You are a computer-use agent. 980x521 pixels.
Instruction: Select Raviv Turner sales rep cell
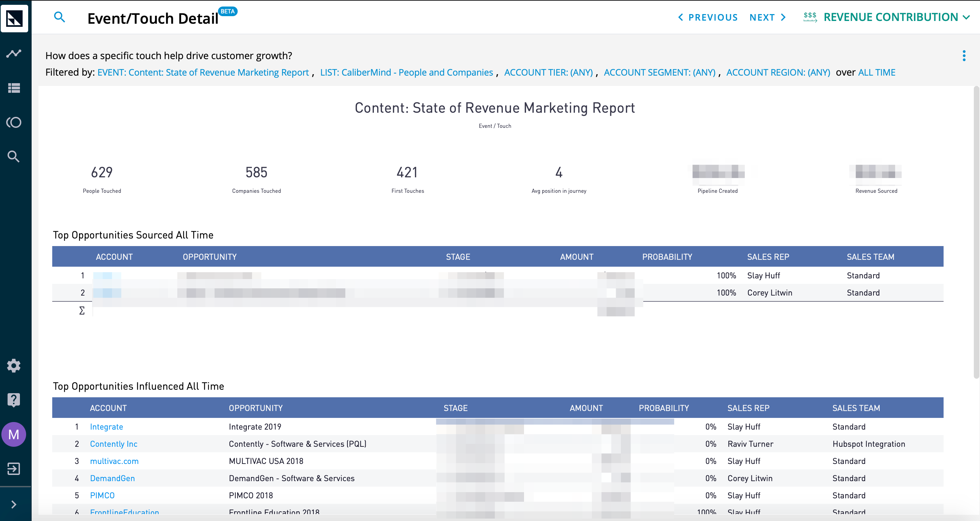[750, 444]
